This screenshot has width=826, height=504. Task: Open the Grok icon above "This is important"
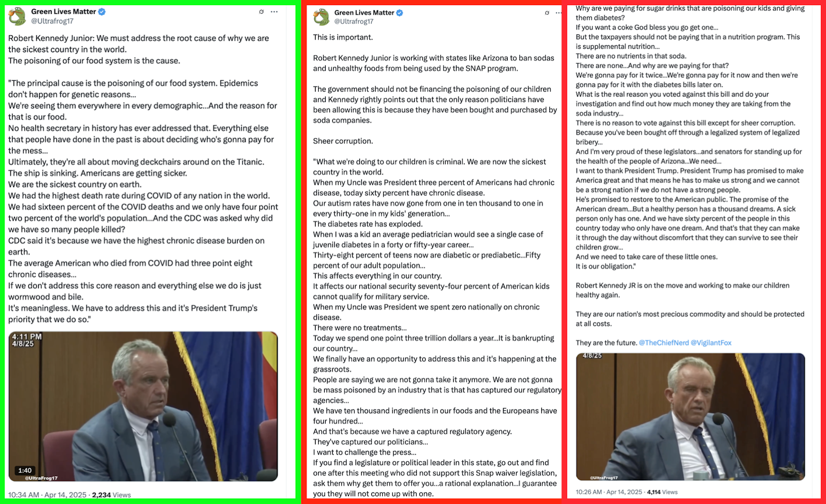click(547, 13)
